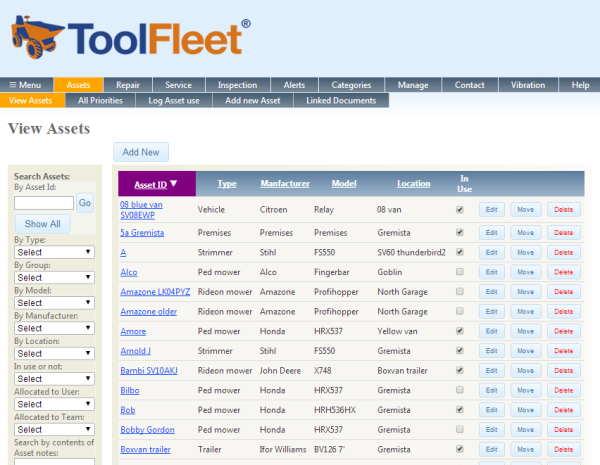
Task: Open asset Arnold J
Action: coord(135,351)
